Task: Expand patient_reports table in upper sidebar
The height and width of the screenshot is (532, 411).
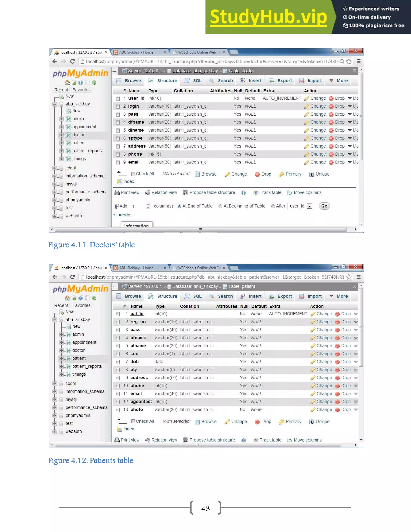Action: point(61,151)
